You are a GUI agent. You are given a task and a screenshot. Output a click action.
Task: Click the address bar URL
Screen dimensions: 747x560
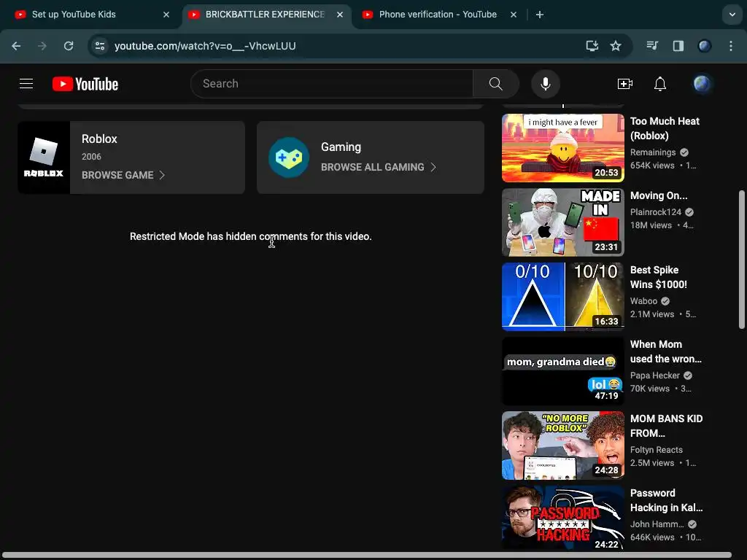coord(205,46)
